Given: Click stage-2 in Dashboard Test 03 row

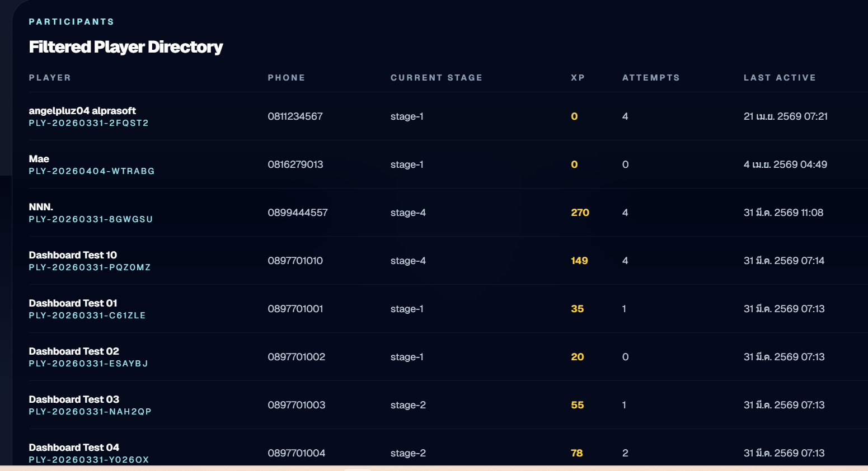Looking at the screenshot, I should pyautogui.click(x=408, y=405).
